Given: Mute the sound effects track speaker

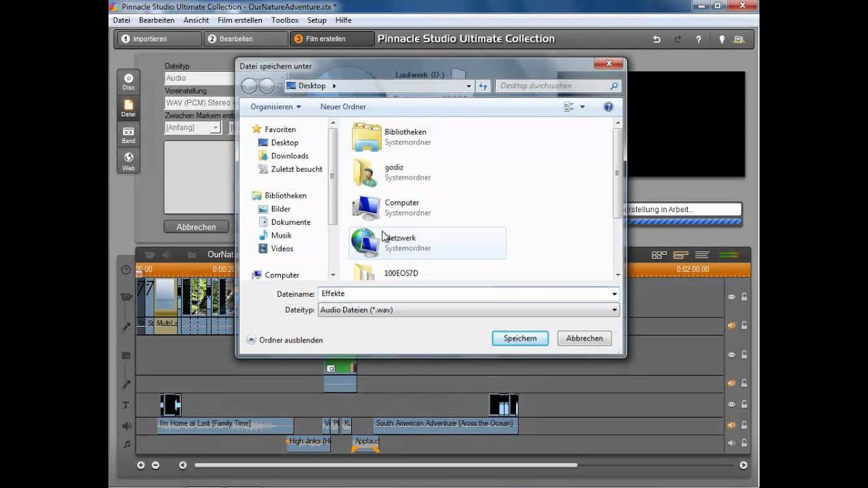Looking at the screenshot, I should (x=732, y=425).
